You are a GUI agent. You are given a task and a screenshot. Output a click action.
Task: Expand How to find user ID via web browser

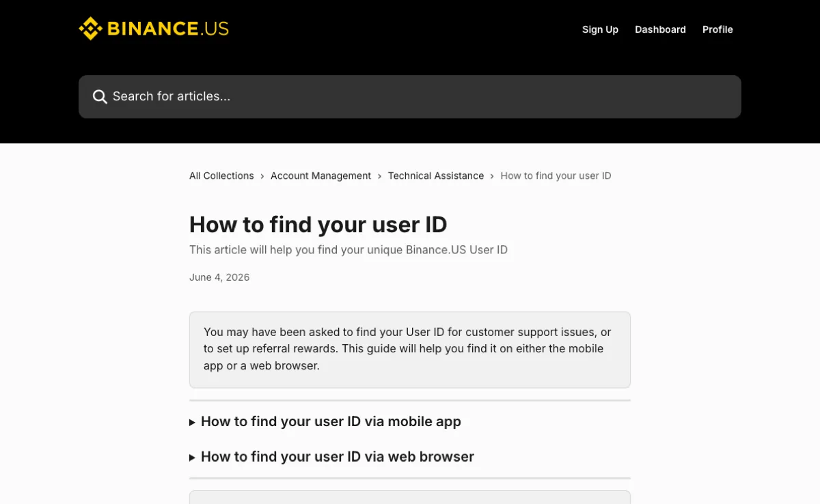[x=331, y=456]
